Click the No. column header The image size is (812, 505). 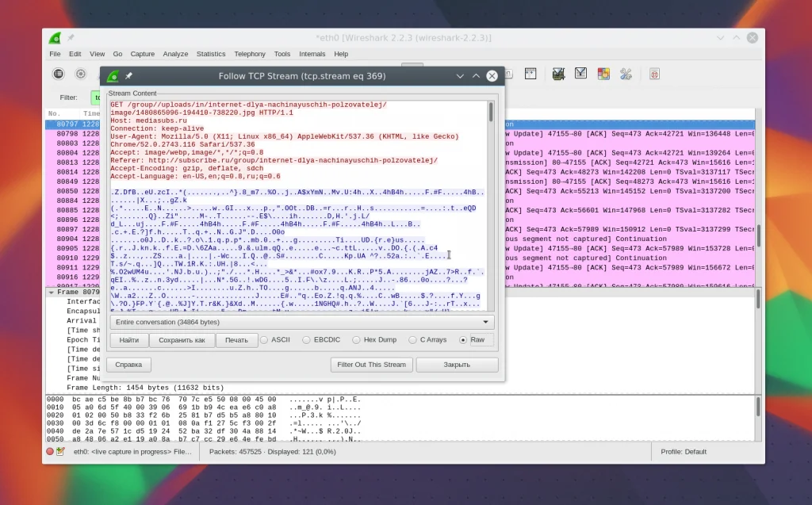(54, 113)
